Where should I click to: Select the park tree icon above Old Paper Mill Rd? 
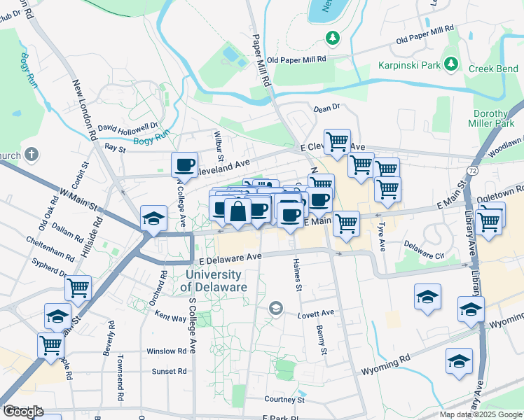pos(333,38)
